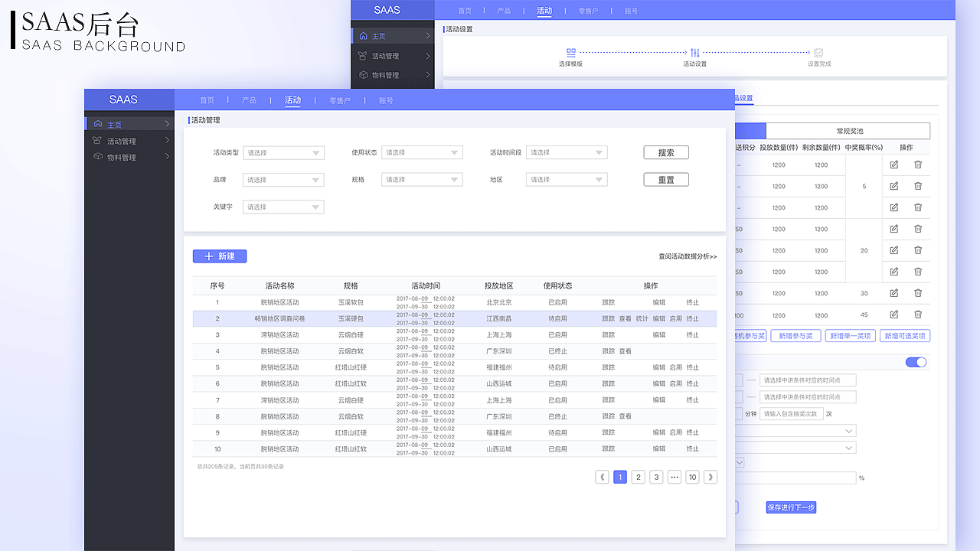Open the 零售户 tab in the back window
The width and height of the screenshot is (980, 551).
click(588, 11)
